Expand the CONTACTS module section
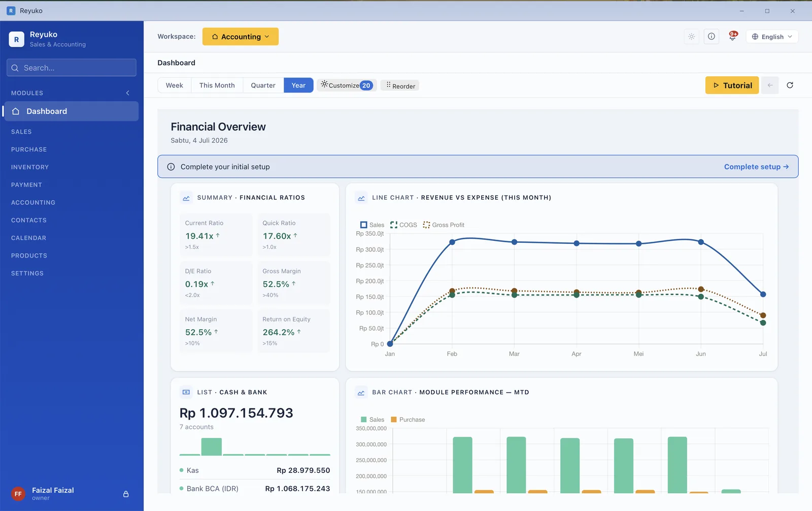812x511 pixels. point(29,220)
